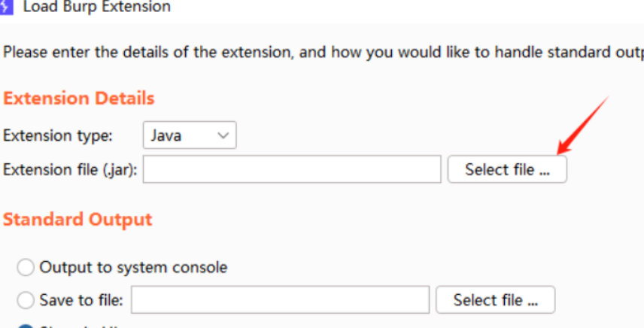Viewport: 644px width, 328px height.
Task: Select the Output to system console radio button
Action: click(x=26, y=267)
